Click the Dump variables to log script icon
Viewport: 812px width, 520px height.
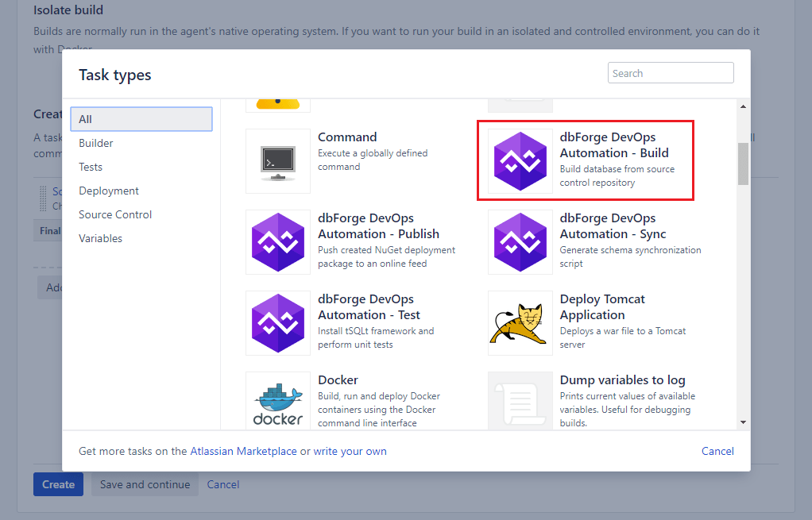click(520, 401)
